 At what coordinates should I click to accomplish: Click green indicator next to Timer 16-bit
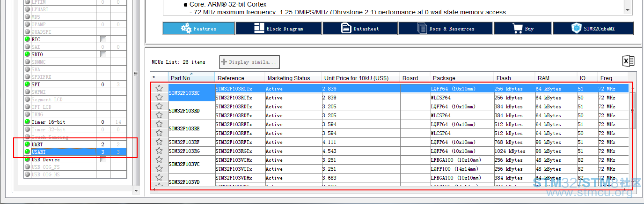coord(28,122)
